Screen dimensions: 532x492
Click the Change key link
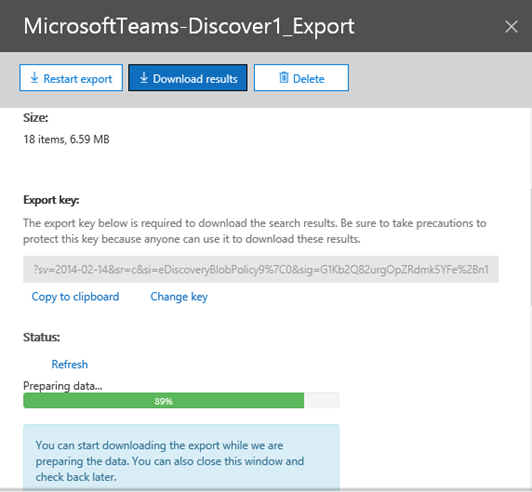coord(179,297)
